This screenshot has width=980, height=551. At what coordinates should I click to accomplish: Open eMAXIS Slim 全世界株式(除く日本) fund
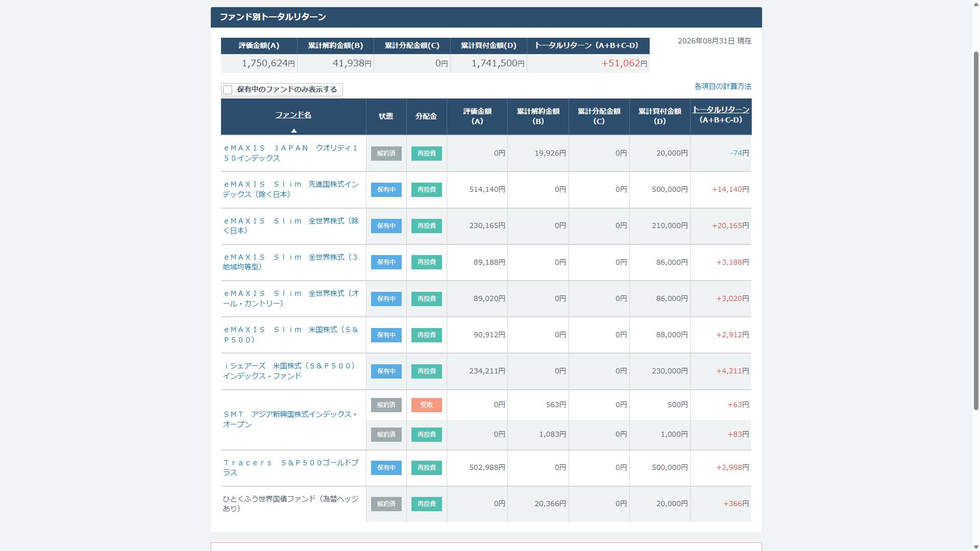pyautogui.click(x=291, y=226)
